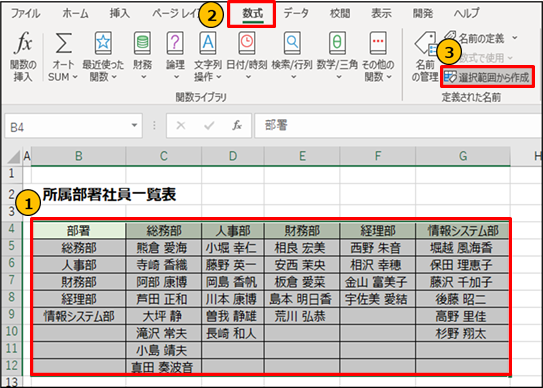This screenshot has height=388, width=543.
Task: Expand the 文字列操作 dropdown arrow
Action: (219, 77)
